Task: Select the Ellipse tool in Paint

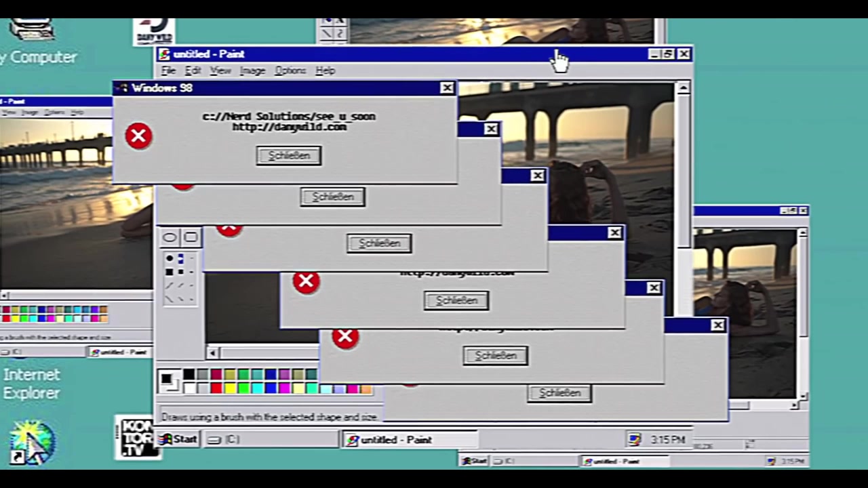Action: tap(170, 237)
